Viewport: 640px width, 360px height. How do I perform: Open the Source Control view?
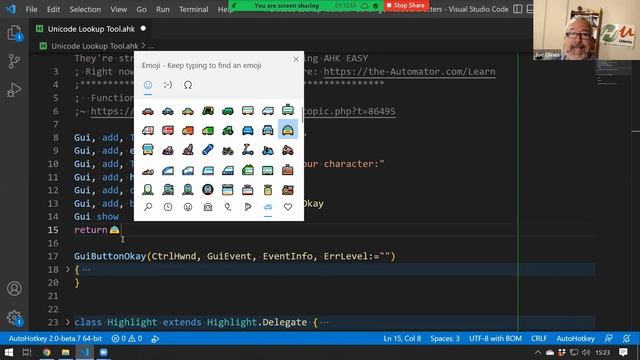(x=14, y=61)
